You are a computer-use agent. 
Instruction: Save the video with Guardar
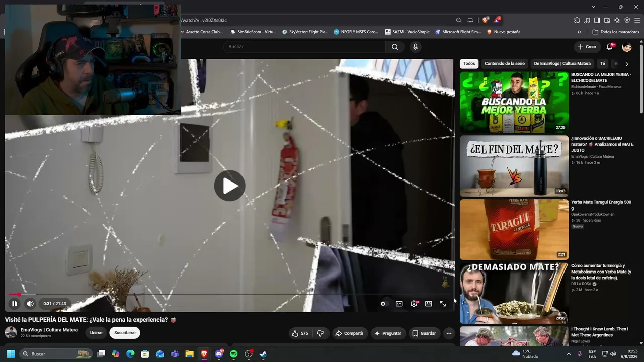tap(424, 333)
